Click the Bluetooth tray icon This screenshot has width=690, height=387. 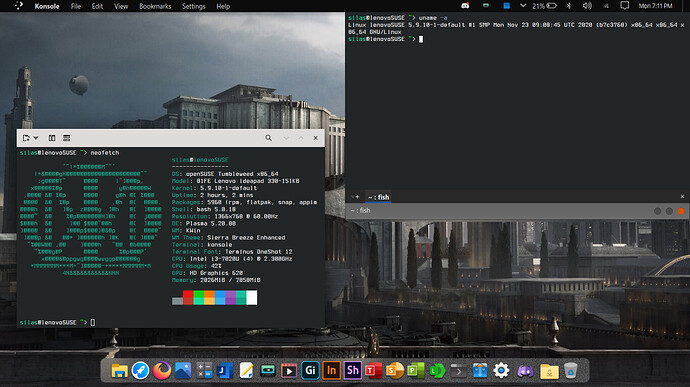(569, 6)
